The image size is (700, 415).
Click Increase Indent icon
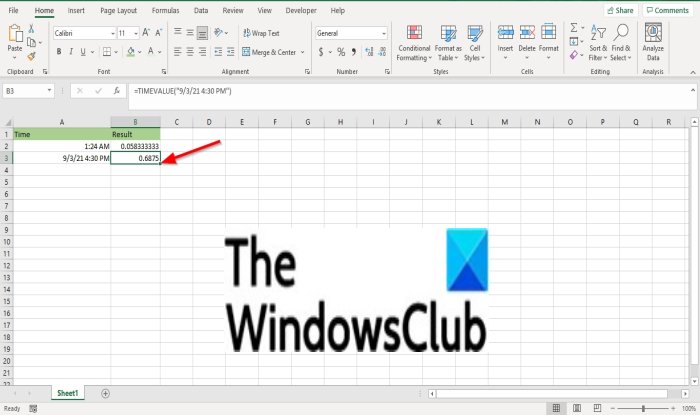coord(230,52)
